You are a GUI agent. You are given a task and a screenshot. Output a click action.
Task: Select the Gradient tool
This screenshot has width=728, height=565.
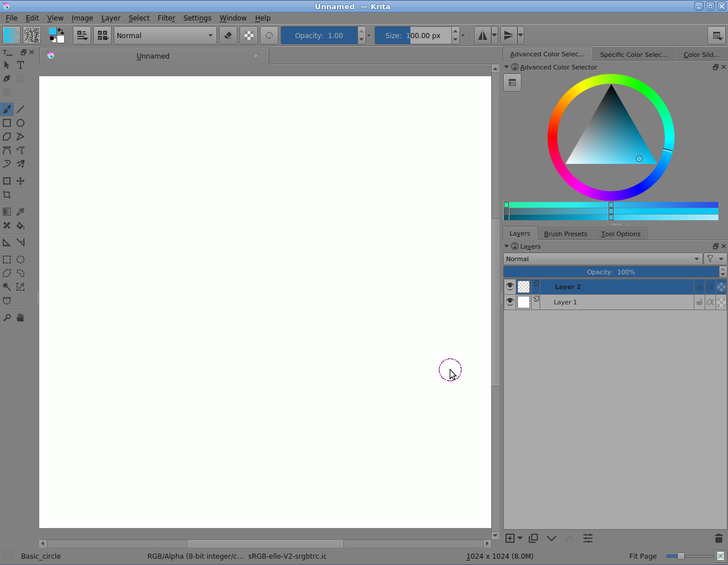pos(7,211)
